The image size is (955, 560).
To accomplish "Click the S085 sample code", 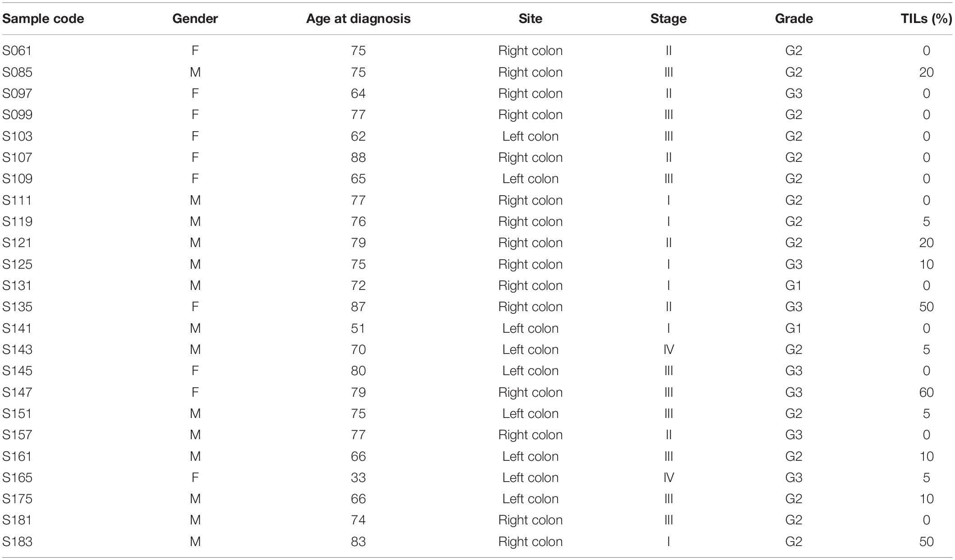I will [17, 72].
